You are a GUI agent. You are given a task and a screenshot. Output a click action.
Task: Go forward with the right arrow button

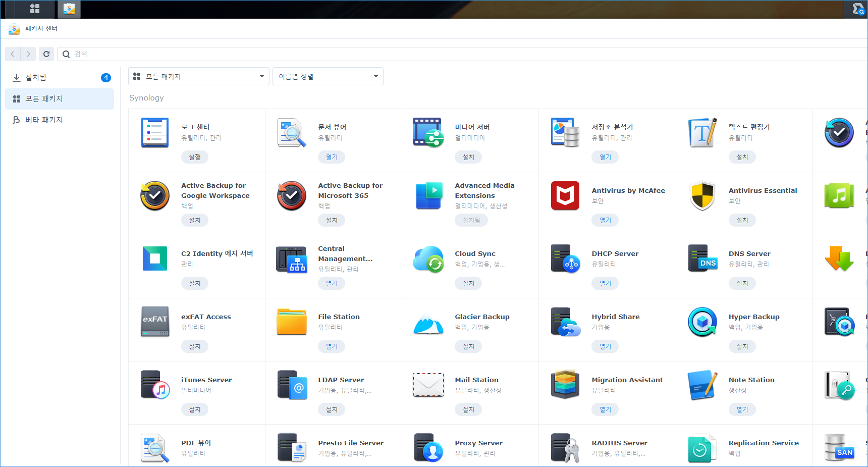click(x=28, y=54)
